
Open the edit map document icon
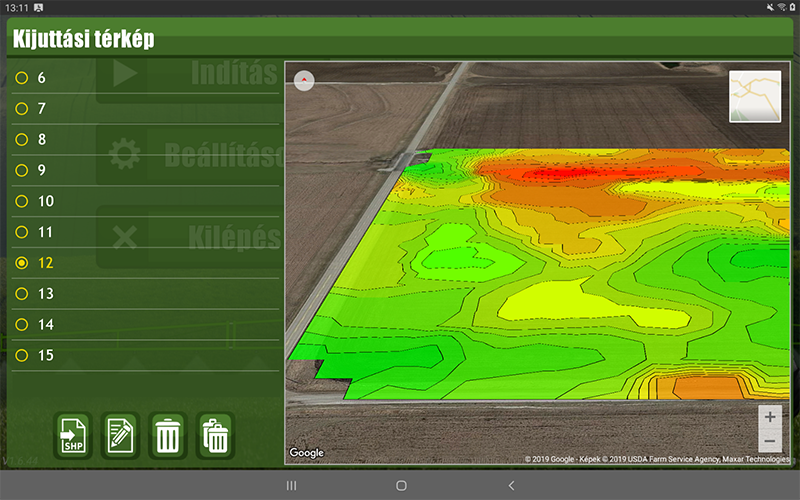120,435
